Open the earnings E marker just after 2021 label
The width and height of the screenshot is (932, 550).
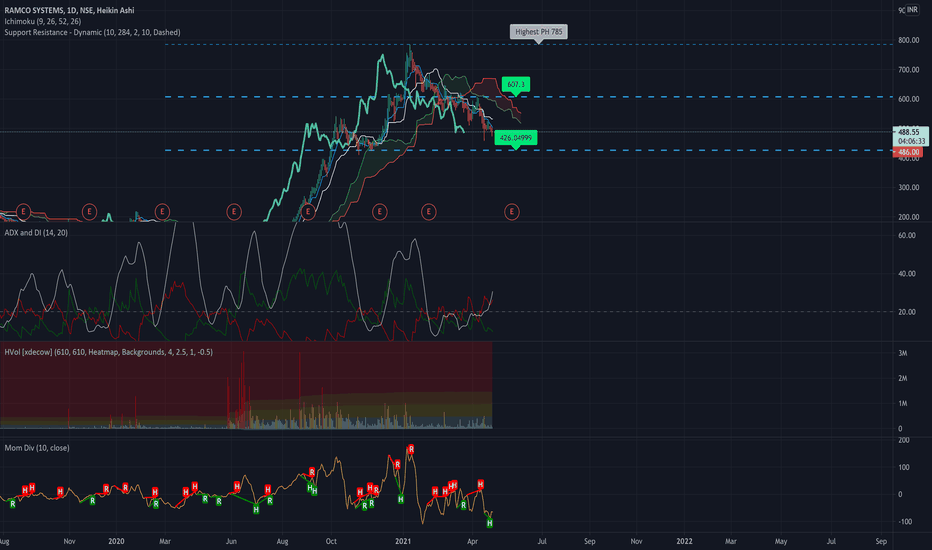(x=429, y=212)
